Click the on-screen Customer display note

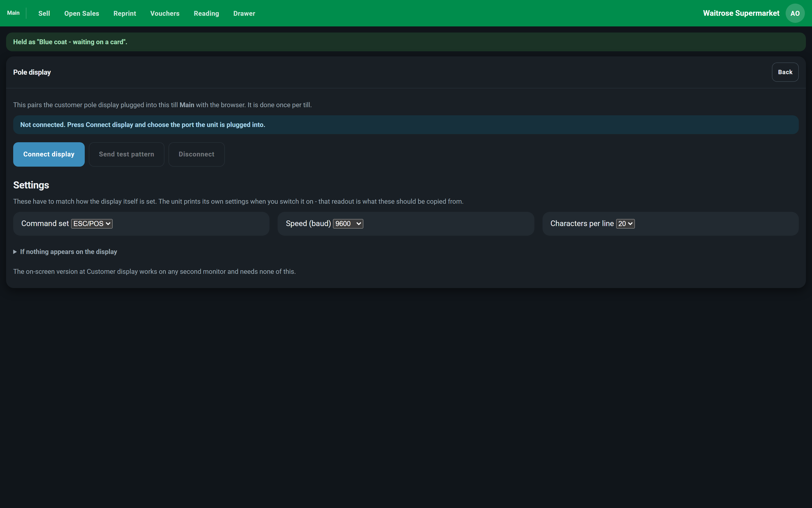coord(154,272)
